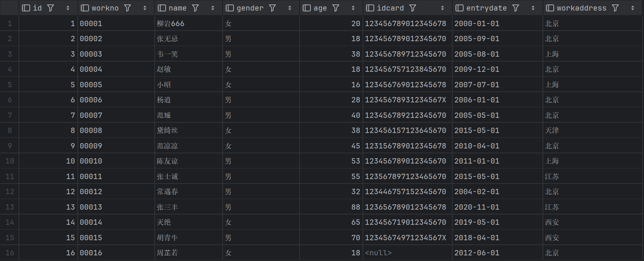Viewport: 644px width, 261px height.
Task: Click the column type icon beside id
Action: click(26, 8)
